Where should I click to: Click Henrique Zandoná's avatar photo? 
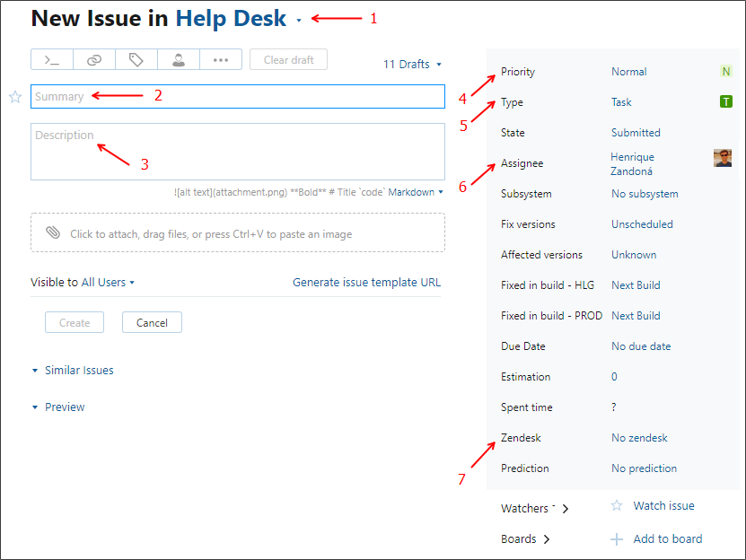tap(723, 158)
